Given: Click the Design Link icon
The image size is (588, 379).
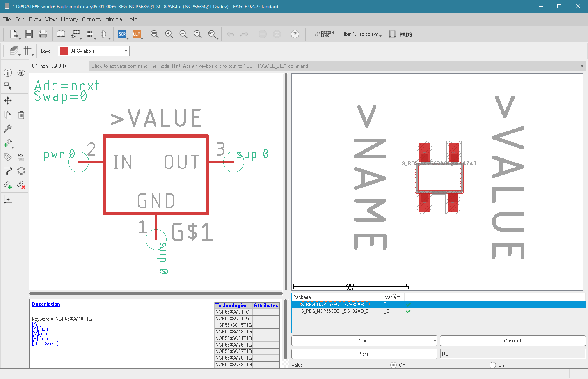Looking at the screenshot, I should coord(324,34).
